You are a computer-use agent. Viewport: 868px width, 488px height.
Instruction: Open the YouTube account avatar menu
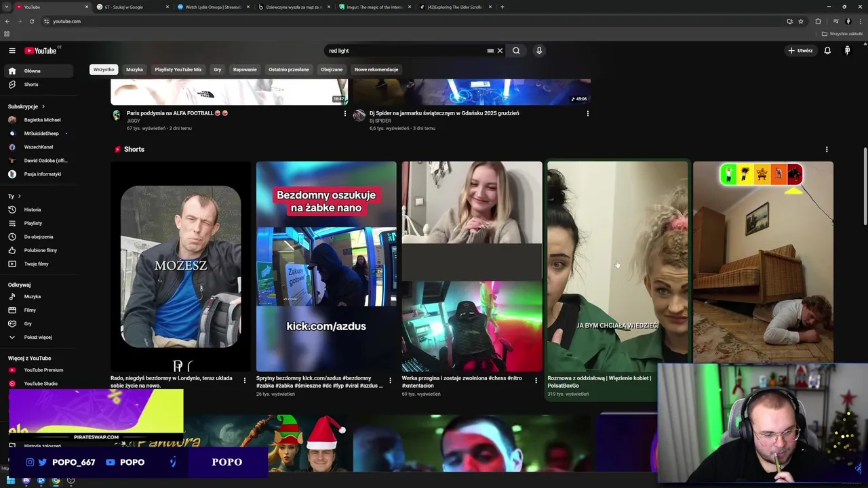847,51
